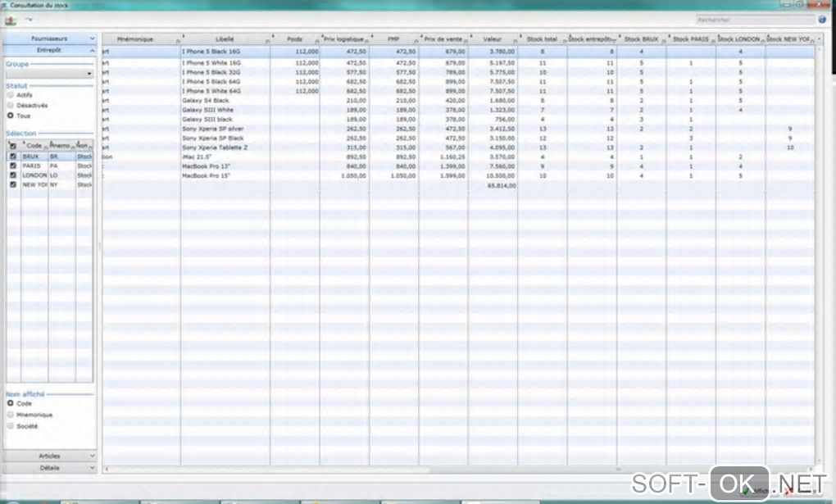Open the column chooser arrow at the far right of the header
Screen dimensions: 836x504
click(x=820, y=39)
